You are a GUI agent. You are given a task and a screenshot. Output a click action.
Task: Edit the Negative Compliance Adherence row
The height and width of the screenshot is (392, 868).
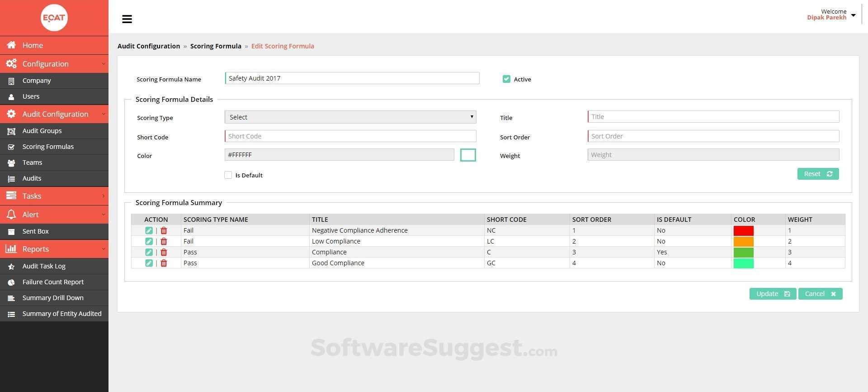pos(149,230)
